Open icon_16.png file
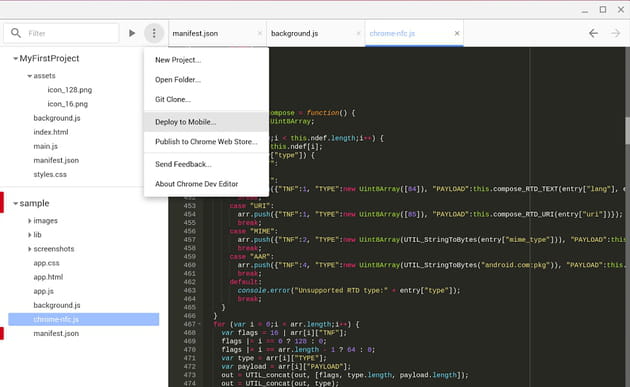The image size is (630, 387). (x=68, y=104)
